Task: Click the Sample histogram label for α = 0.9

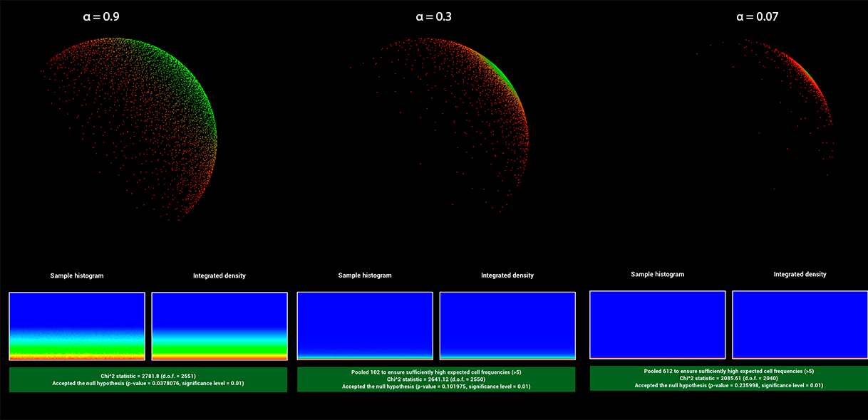Action: click(77, 275)
